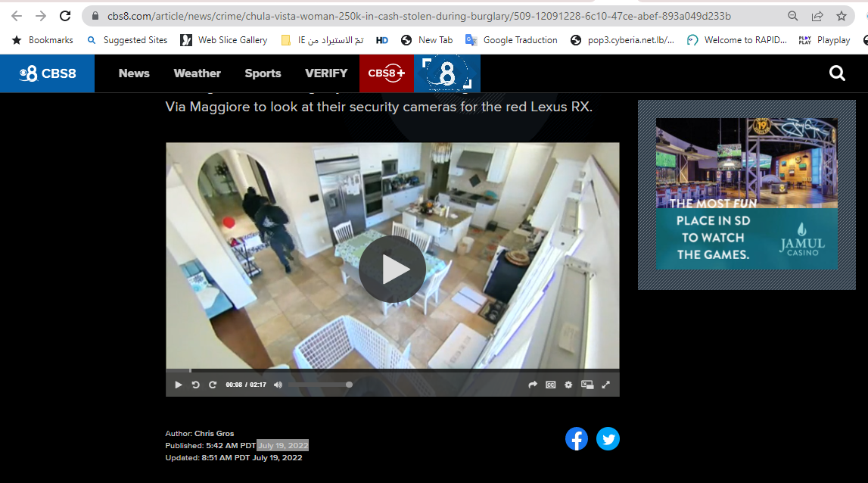
Task: Play the video with the center play button
Action: click(392, 269)
